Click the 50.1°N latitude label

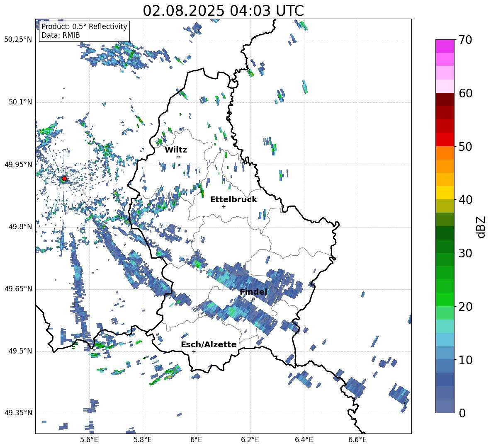20,102
